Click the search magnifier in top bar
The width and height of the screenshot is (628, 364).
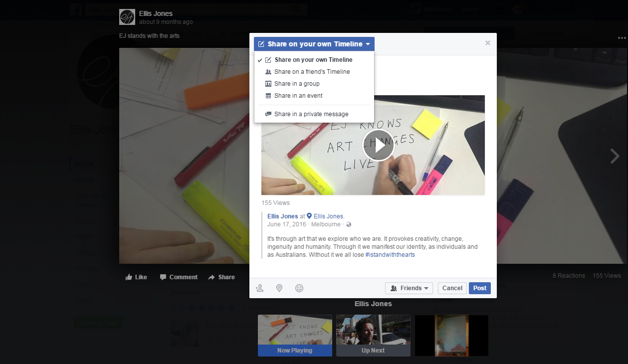pos(297,9)
